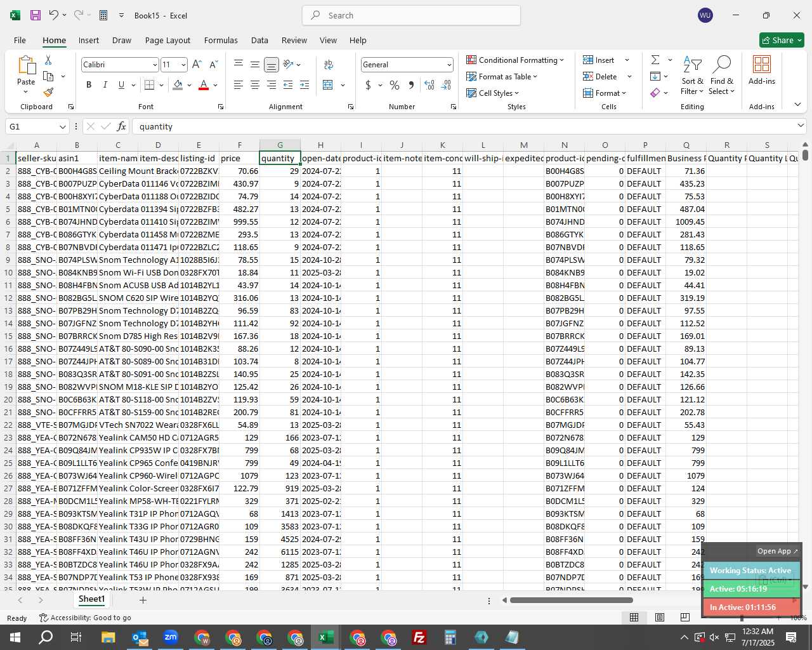Screen dimensions: 812x650
Task: Center text horizontally
Action: pos(255,84)
